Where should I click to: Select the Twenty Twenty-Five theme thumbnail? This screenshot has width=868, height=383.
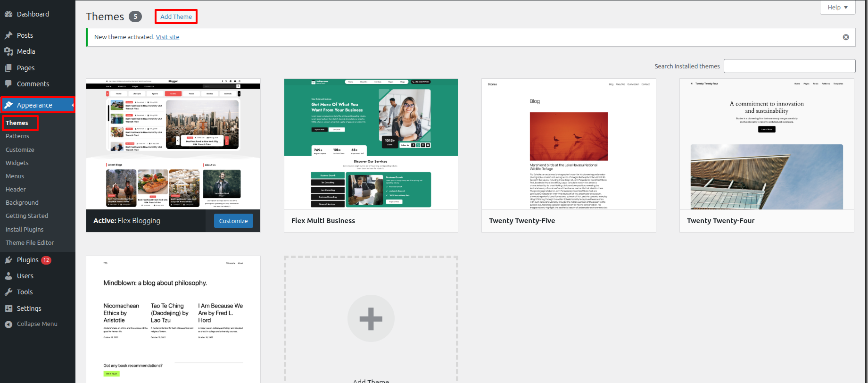coord(569,144)
